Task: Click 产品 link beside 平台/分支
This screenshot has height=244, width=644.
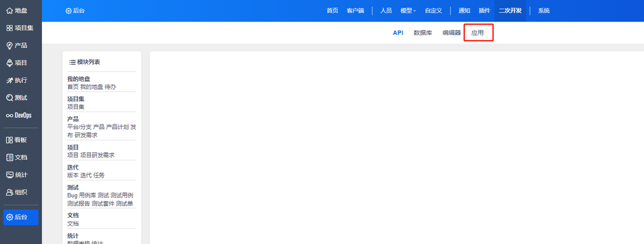Action: (x=99, y=127)
